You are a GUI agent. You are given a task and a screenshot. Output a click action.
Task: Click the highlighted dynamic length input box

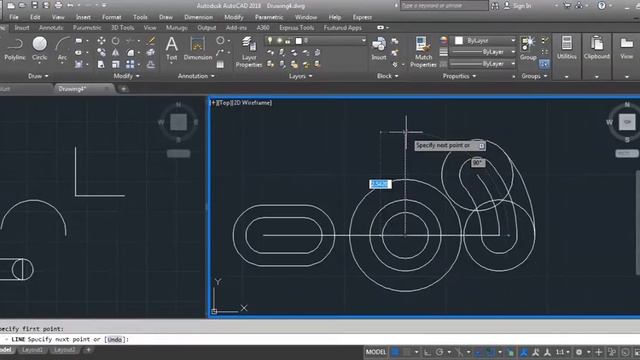click(380, 184)
